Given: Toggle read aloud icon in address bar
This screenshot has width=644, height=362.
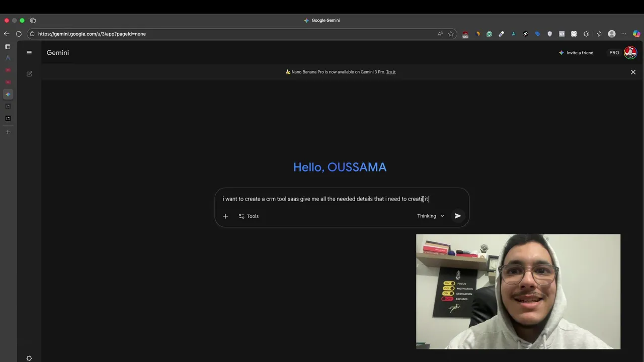Looking at the screenshot, I should click(440, 34).
